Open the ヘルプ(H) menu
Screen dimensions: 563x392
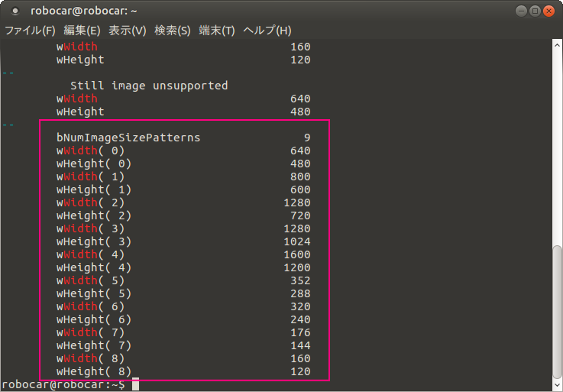[267, 31]
